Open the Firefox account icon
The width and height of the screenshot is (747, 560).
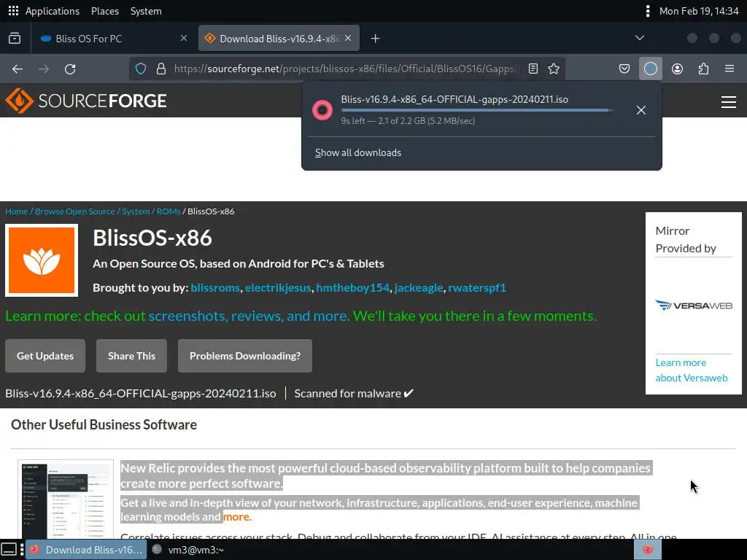click(x=677, y=69)
